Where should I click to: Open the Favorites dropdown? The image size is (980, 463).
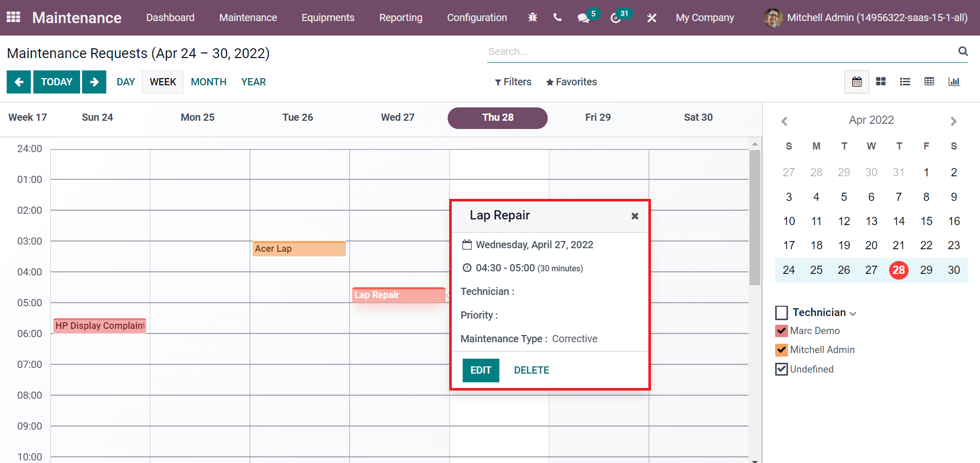pyautogui.click(x=571, y=82)
